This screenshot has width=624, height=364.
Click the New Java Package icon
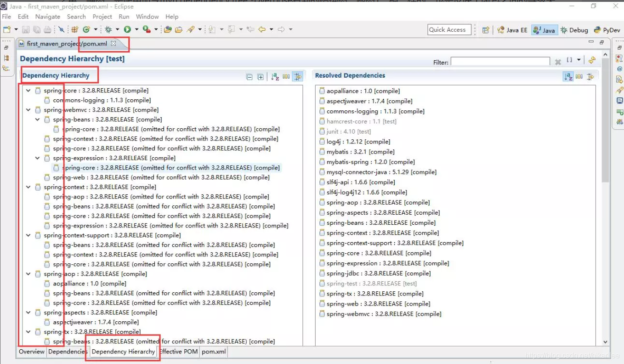(74, 29)
